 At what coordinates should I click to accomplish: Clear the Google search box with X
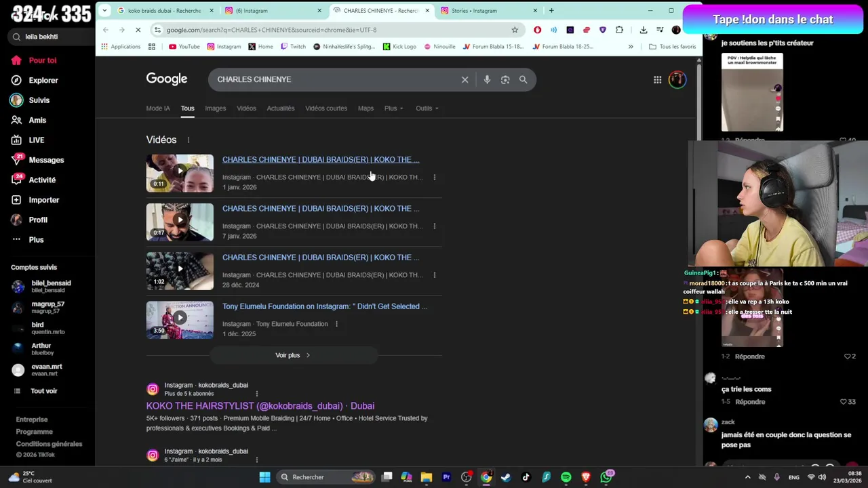coord(465,80)
